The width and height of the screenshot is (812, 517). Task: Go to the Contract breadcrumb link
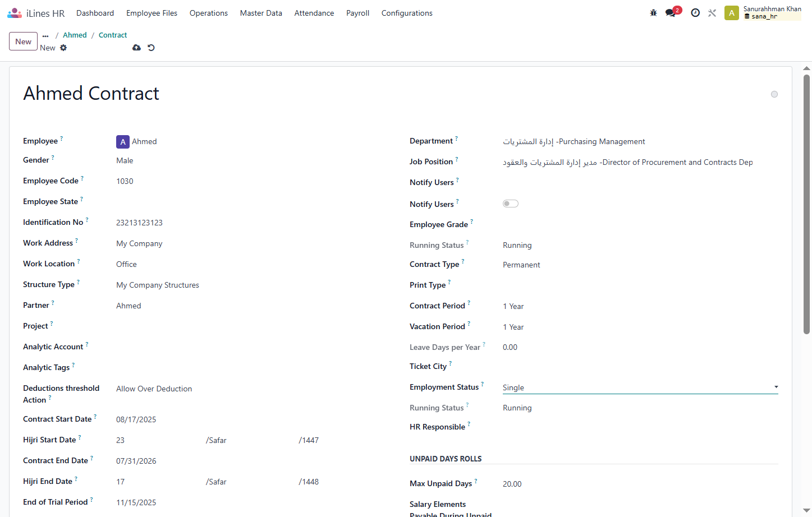pyautogui.click(x=113, y=35)
